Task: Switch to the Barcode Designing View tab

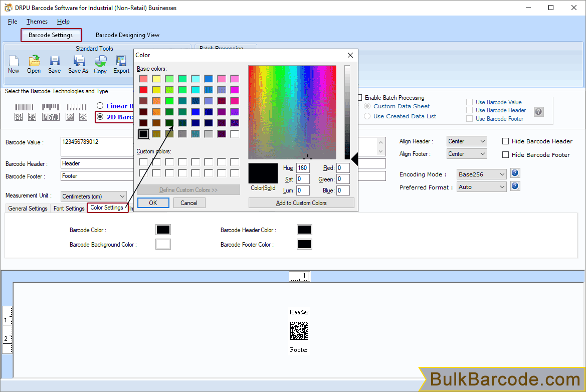Action: (x=127, y=35)
